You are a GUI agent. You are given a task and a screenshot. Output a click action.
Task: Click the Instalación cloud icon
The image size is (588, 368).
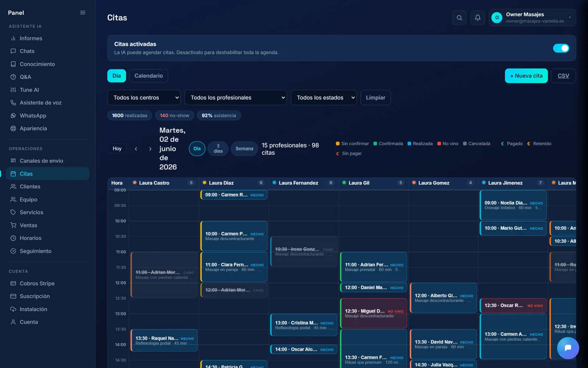[13, 309]
